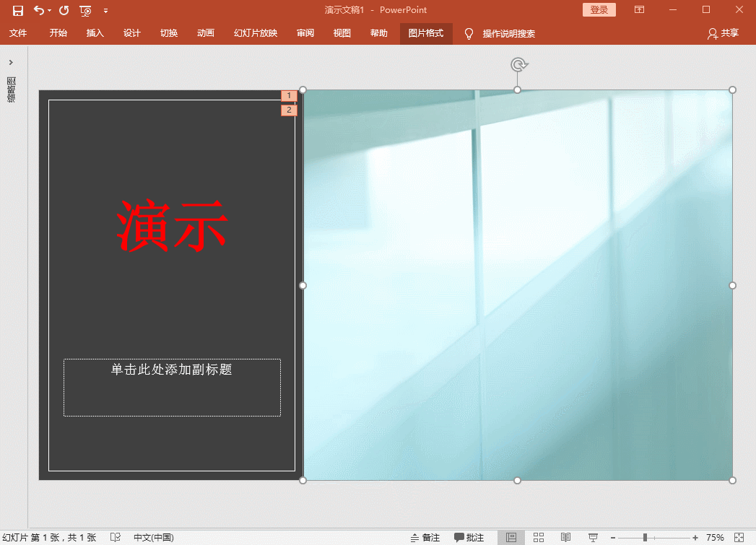Screen dimensions: 756x545
Task: Redo the last action
Action: coord(64,10)
